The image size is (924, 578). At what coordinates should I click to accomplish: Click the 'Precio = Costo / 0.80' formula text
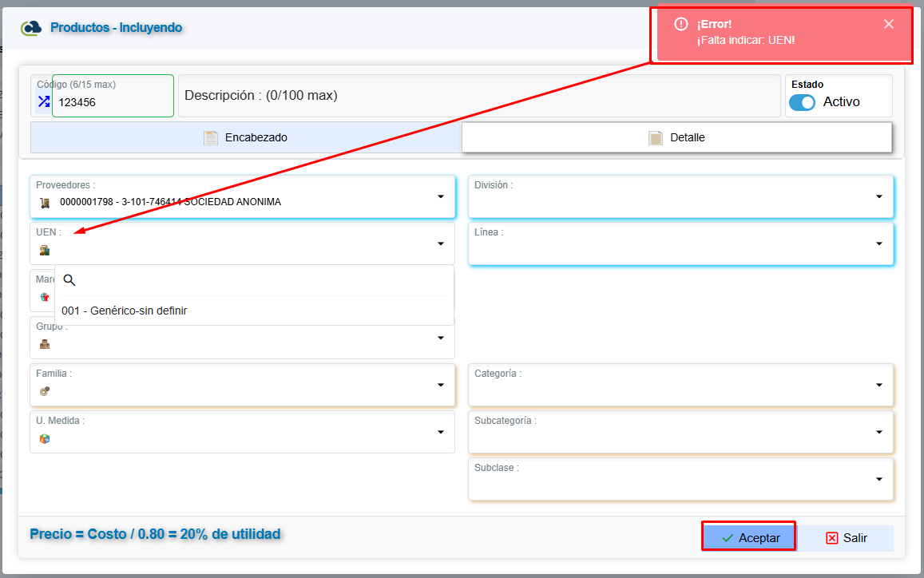point(155,534)
